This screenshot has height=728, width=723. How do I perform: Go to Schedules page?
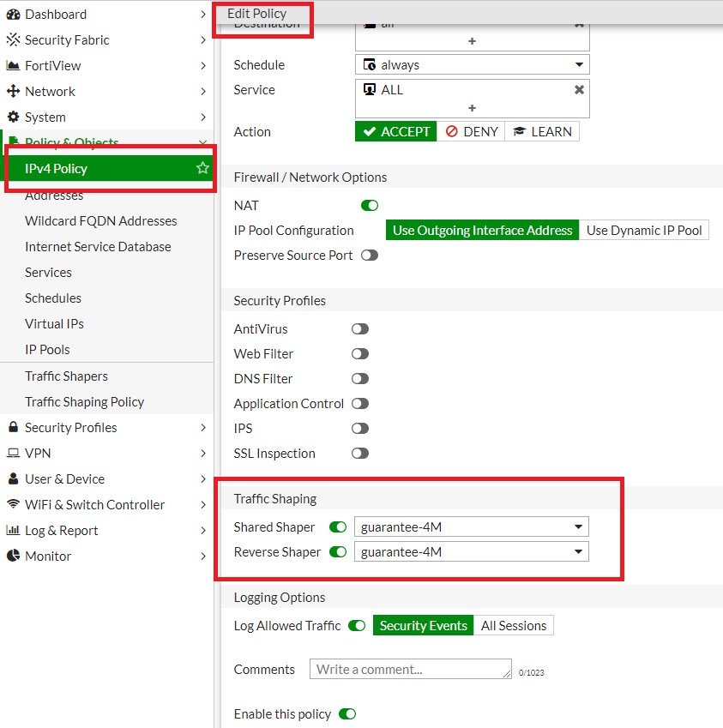53,298
